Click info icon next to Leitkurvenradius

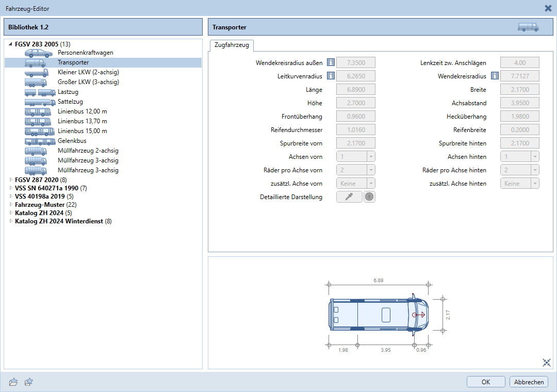click(x=331, y=76)
